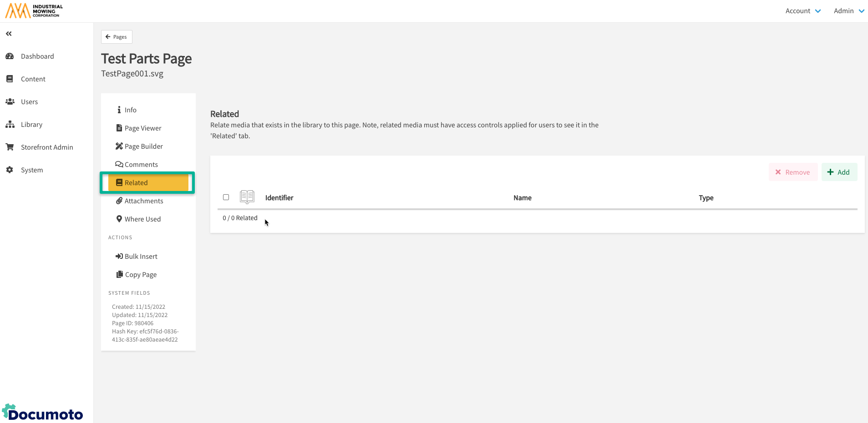The width and height of the screenshot is (868, 423).
Task: Collapse the left sidebar navigation
Action: (x=9, y=34)
